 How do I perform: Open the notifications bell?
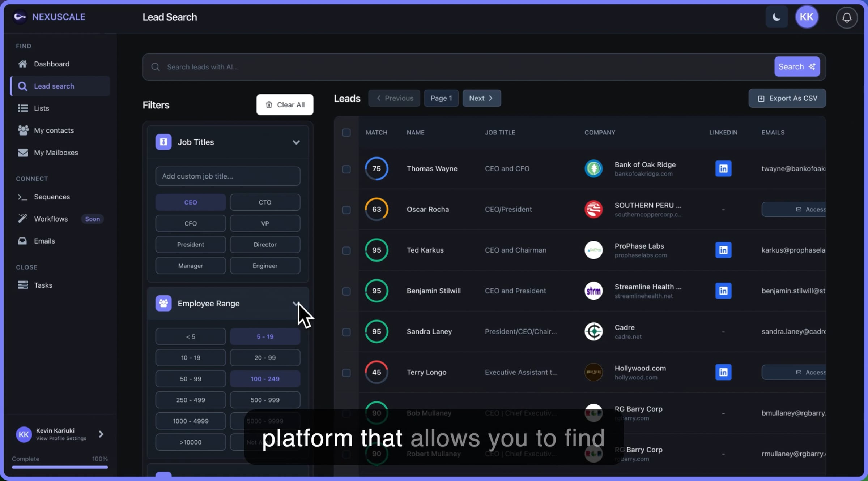(x=847, y=17)
